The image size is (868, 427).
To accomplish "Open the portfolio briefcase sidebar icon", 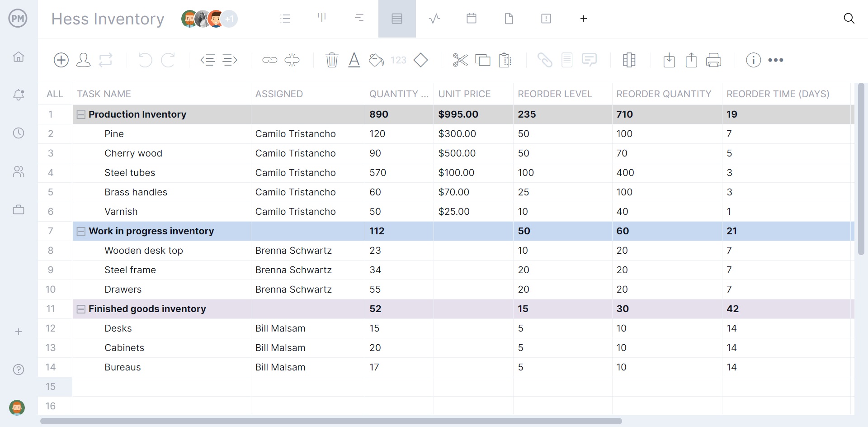I will pos(19,209).
